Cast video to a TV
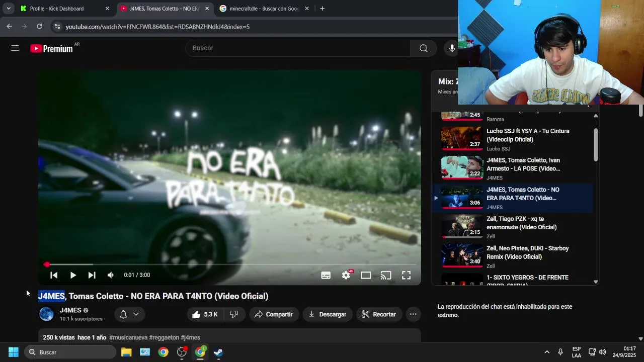644x362 pixels. (386, 275)
